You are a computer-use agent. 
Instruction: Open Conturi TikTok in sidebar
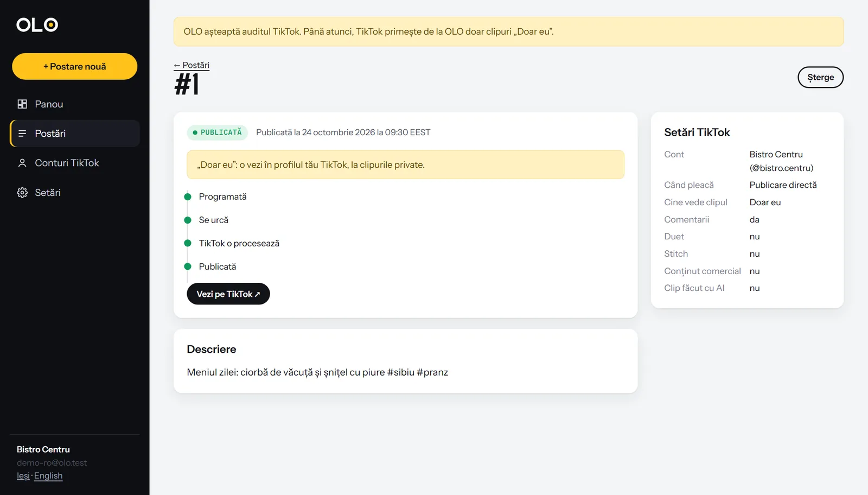pyautogui.click(x=75, y=163)
